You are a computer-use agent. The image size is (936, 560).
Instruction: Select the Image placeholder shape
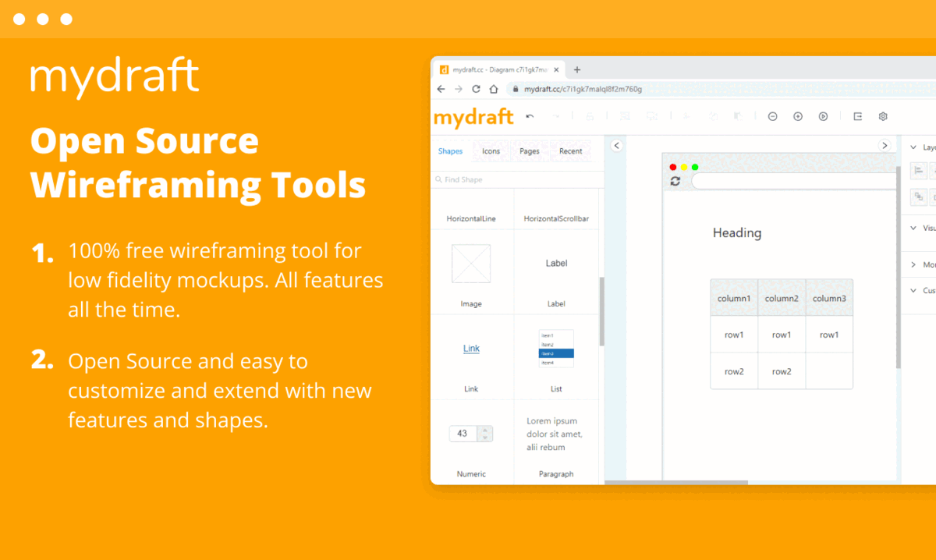point(471,264)
